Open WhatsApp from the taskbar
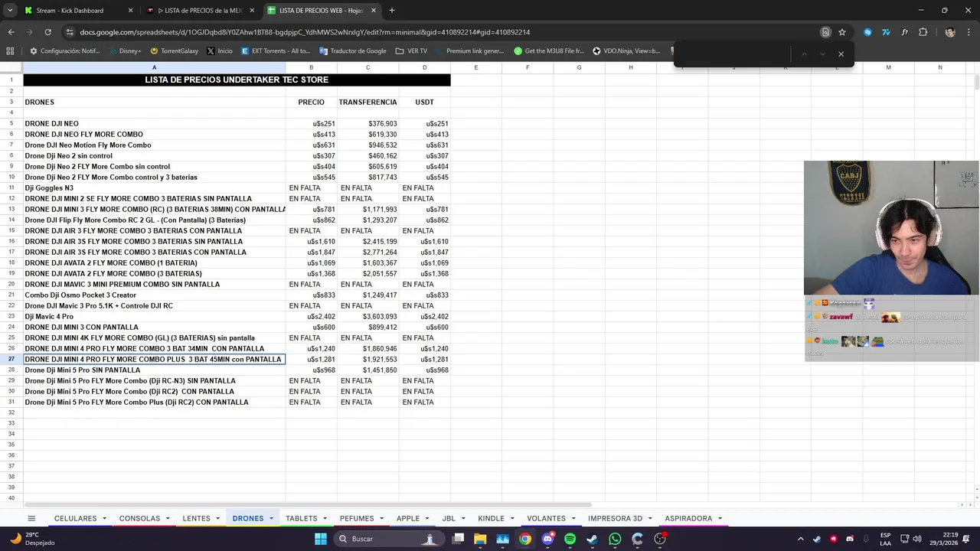This screenshot has height=551, width=980. 615,539
